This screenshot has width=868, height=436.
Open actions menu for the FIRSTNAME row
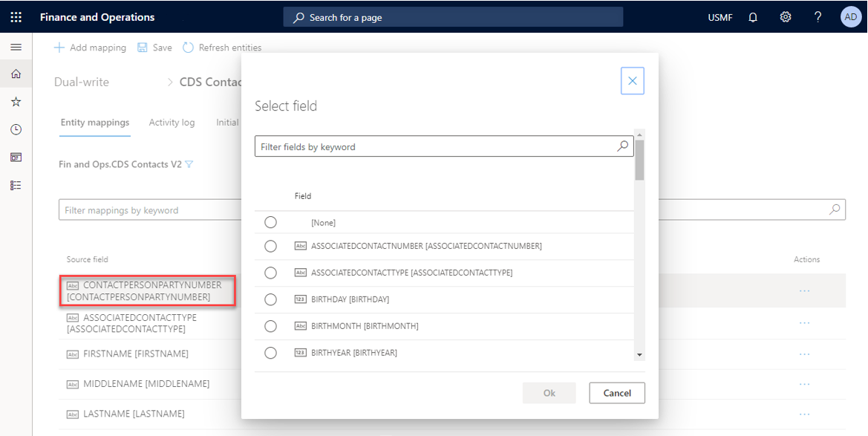tap(804, 354)
